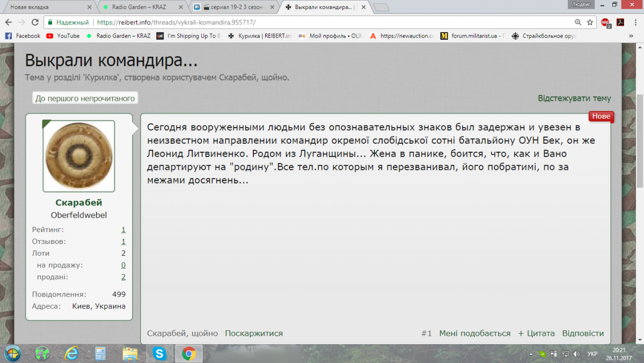Reload the page with the refresh icon

(x=35, y=23)
